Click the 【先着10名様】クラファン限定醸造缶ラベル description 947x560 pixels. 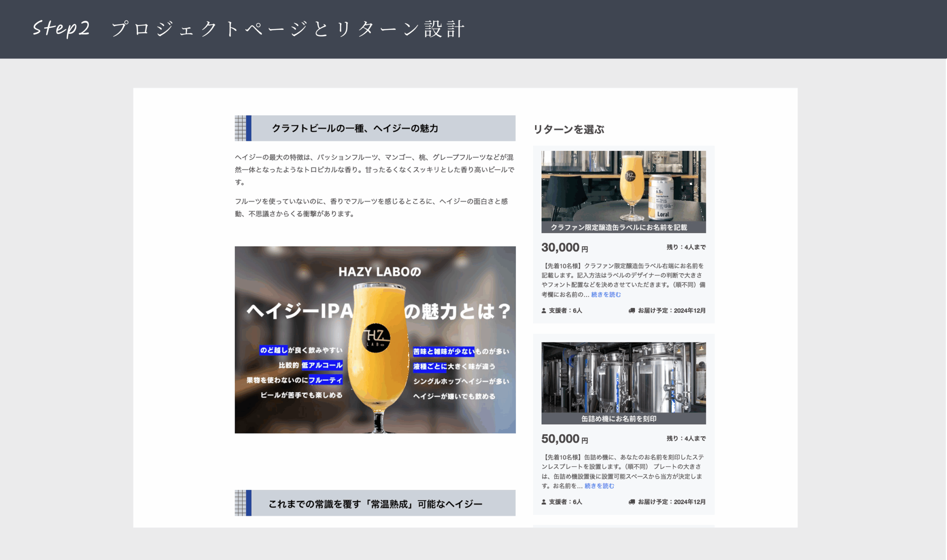pyautogui.click(x=623, y=280)
